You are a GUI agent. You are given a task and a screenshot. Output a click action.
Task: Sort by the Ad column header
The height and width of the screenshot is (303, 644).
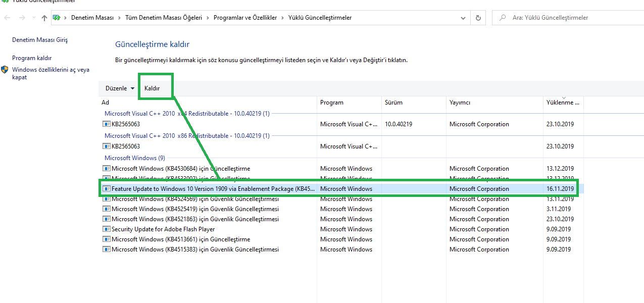[x=208, y=103]
